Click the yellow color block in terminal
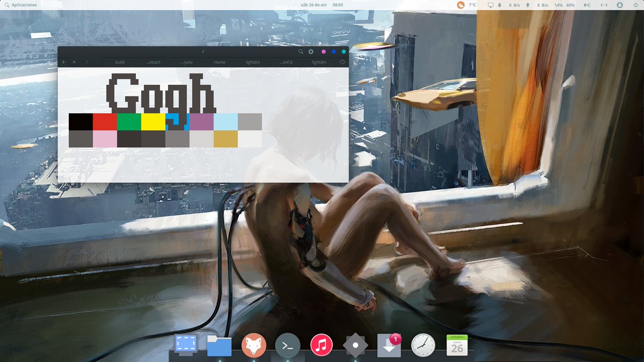This screenshot has height=362, width=644. point(153,122)
